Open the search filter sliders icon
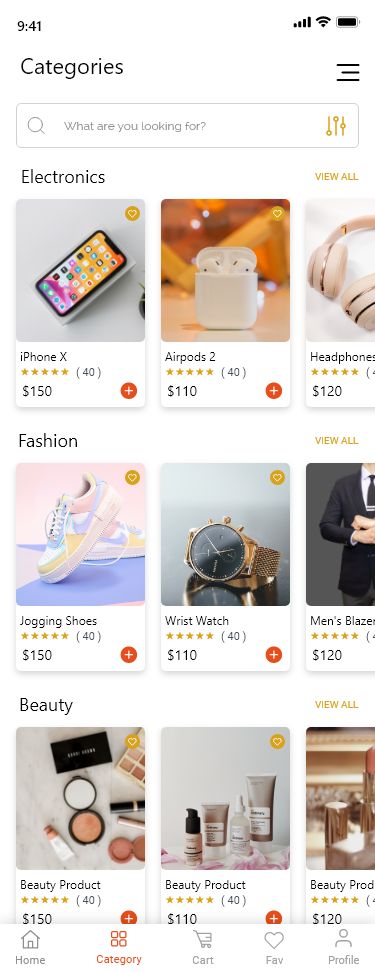Screen dimensions: 375x972 (x=336, y=126)
